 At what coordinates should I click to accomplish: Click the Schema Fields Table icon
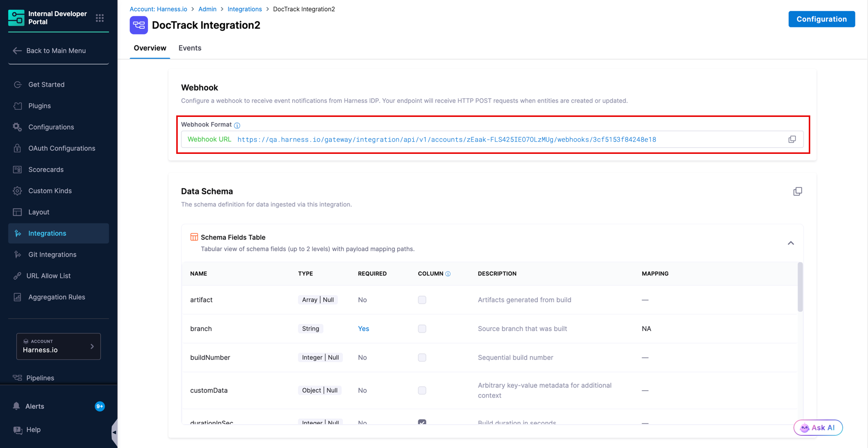coord(194,237)
